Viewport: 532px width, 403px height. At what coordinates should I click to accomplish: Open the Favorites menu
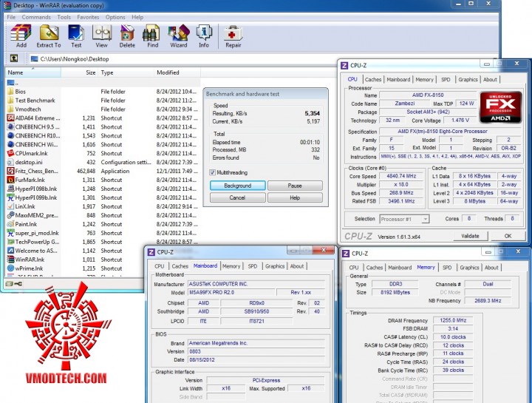click(x=88, y=17)
